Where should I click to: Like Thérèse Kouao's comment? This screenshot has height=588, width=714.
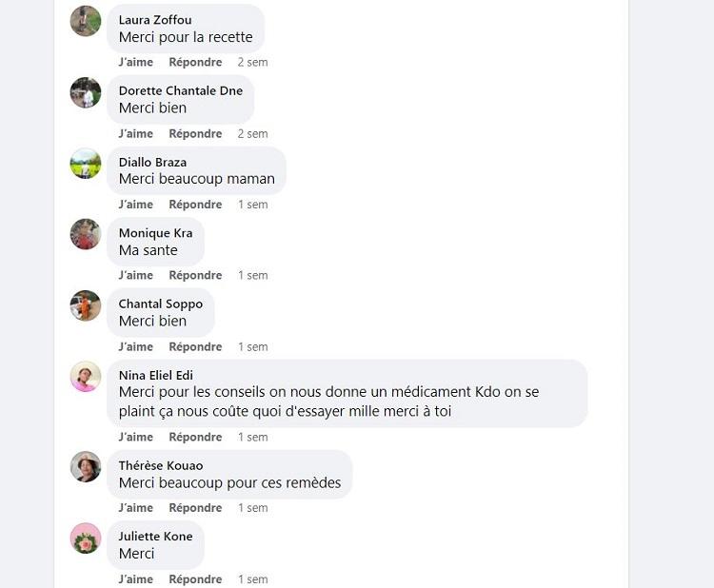[x=136, y=508]
